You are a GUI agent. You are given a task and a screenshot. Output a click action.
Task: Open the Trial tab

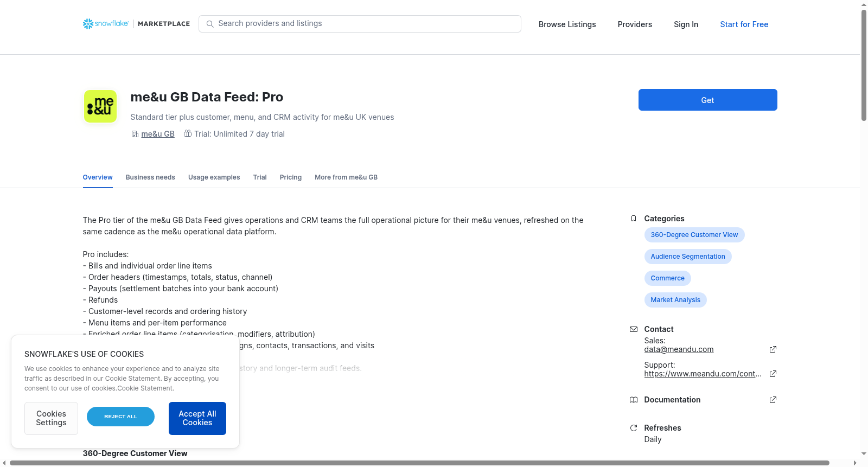click(x=260, y=177)
